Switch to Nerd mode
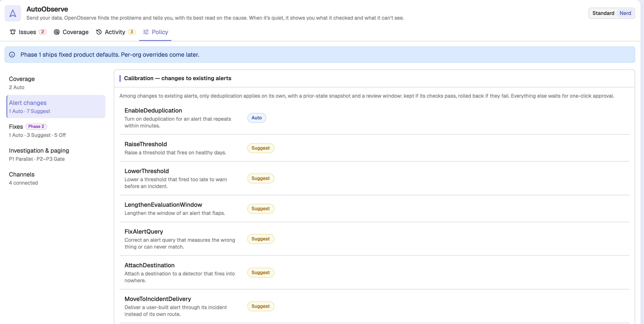644x324 pixels. click(625, 13)
